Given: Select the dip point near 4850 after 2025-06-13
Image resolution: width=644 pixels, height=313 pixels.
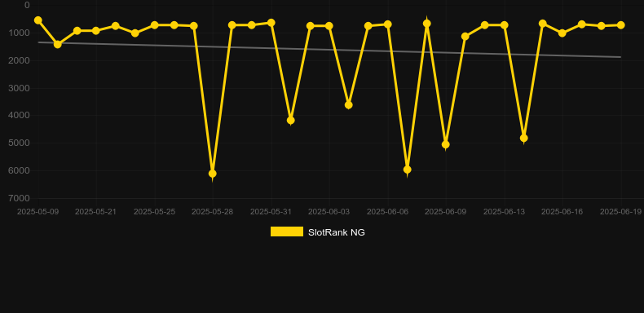Looking at the screenshot, I should click(523, 139).
